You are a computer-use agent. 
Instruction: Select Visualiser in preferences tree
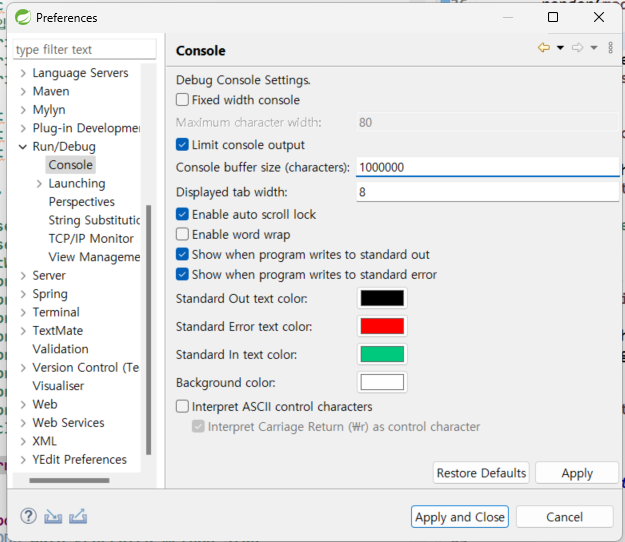tap(58, 386)
